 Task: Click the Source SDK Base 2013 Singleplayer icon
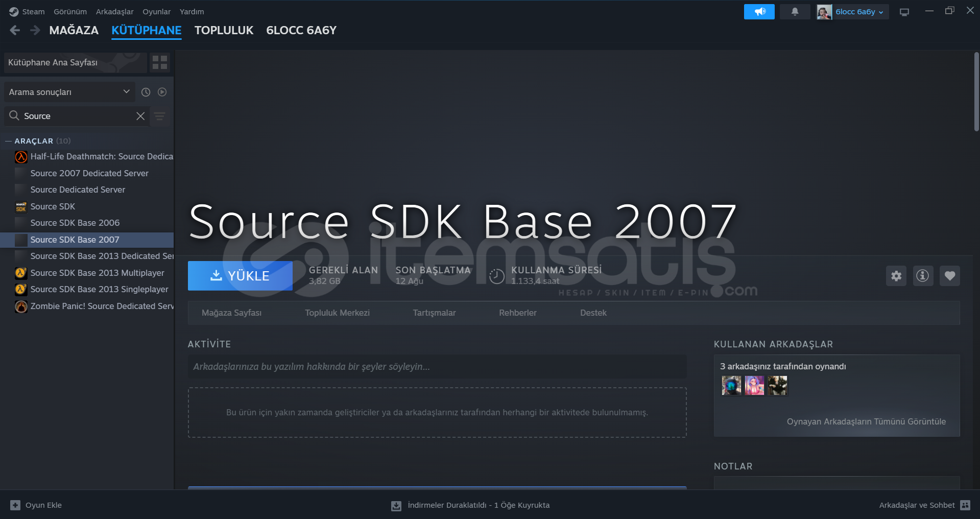tap(21, 289)
